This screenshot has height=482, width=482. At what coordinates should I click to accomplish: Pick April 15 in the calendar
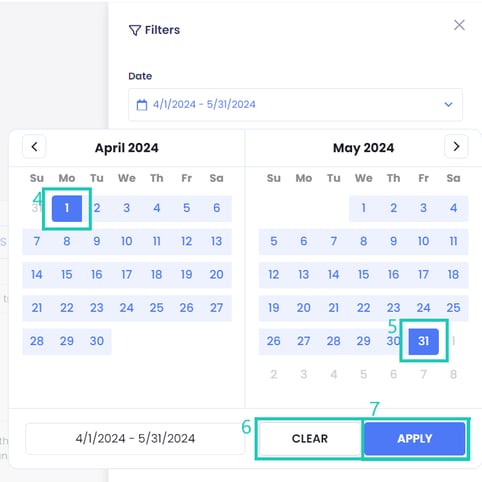pyautogui.click(x=67, y=275)
